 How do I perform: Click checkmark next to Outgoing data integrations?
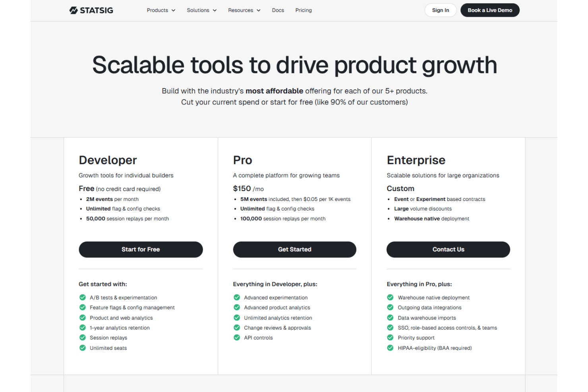390,307
